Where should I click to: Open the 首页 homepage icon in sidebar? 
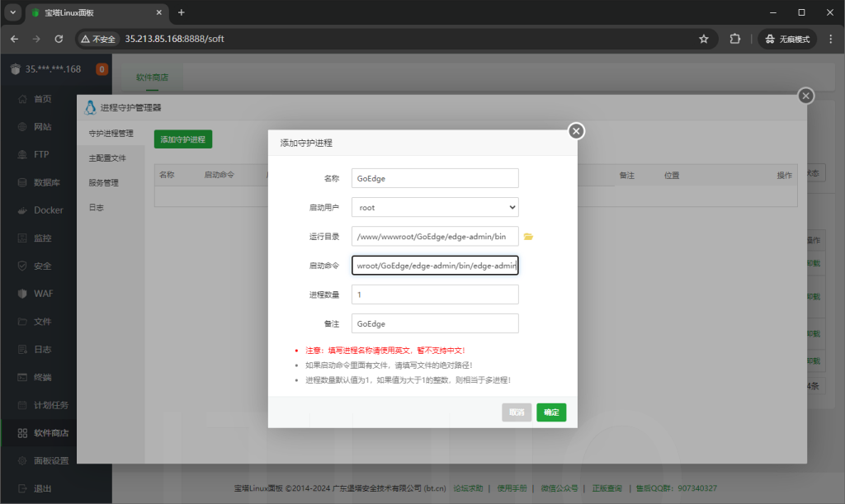[x=38, y=99]
